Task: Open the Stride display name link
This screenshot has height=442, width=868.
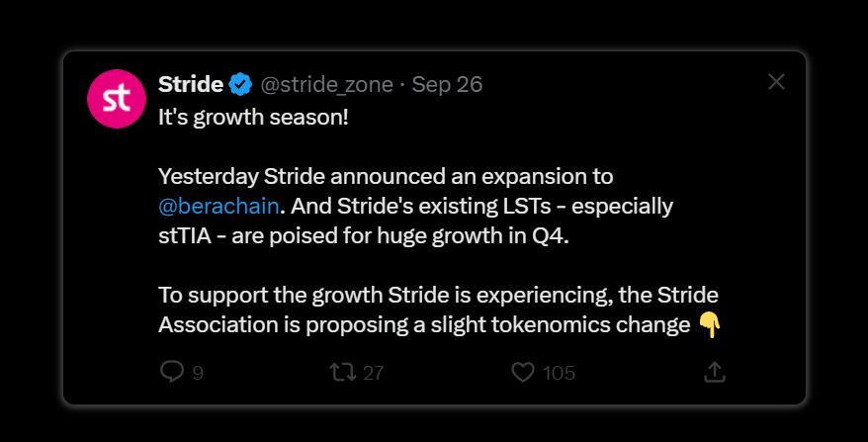Action: click(190, 84)
